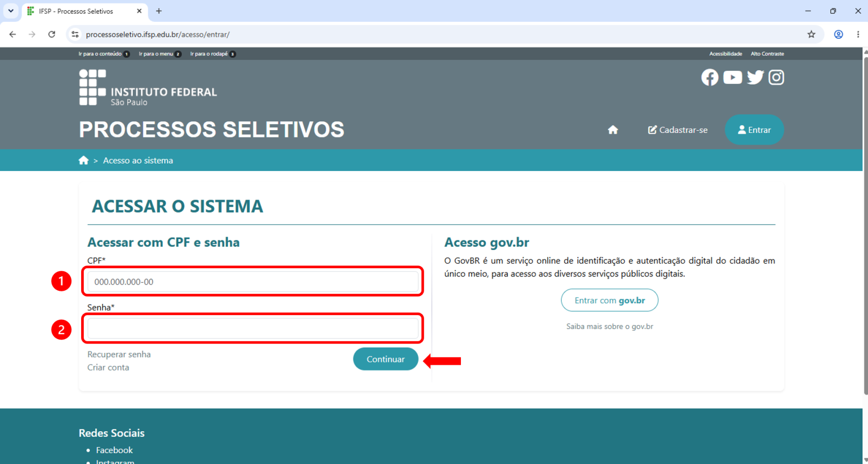Screen dimensions: 868x464
Task: Click 'Ir para o rodapé' skip link
Action: click(x=213, y=54)
